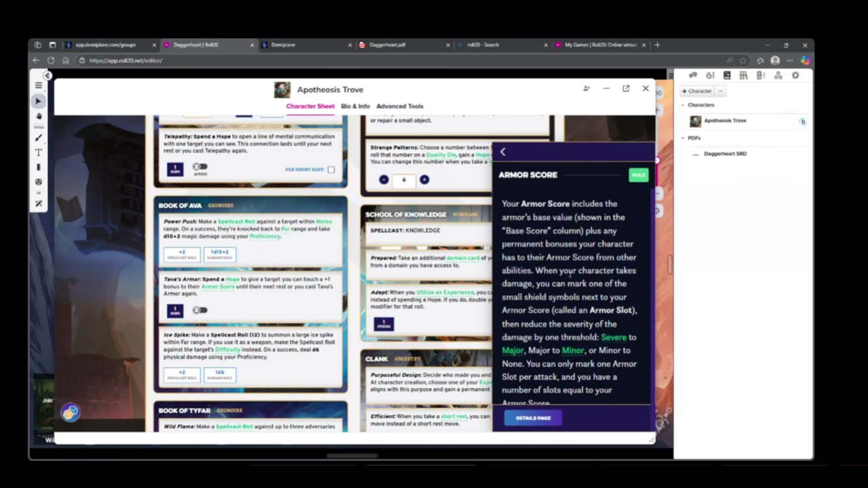Open the Jukebox sidebar icon
Image resolution: width=868 pixels, height=488 pixels.
coord(761,75)
